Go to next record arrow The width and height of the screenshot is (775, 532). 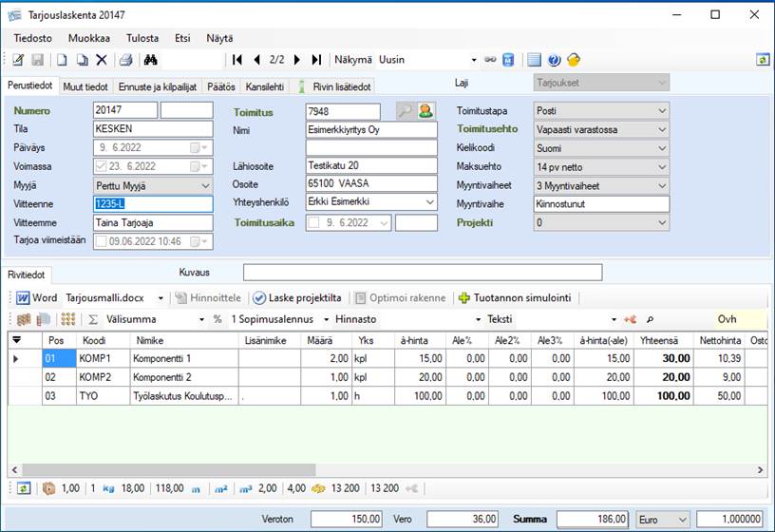click(297, 60)
